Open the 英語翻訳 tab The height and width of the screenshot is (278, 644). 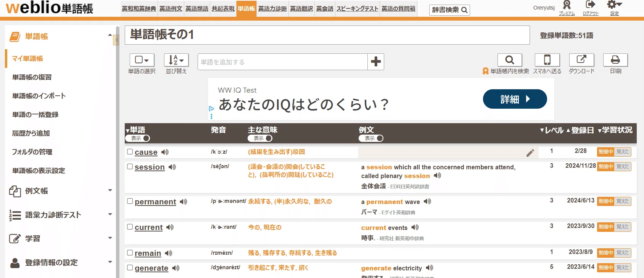301,9
